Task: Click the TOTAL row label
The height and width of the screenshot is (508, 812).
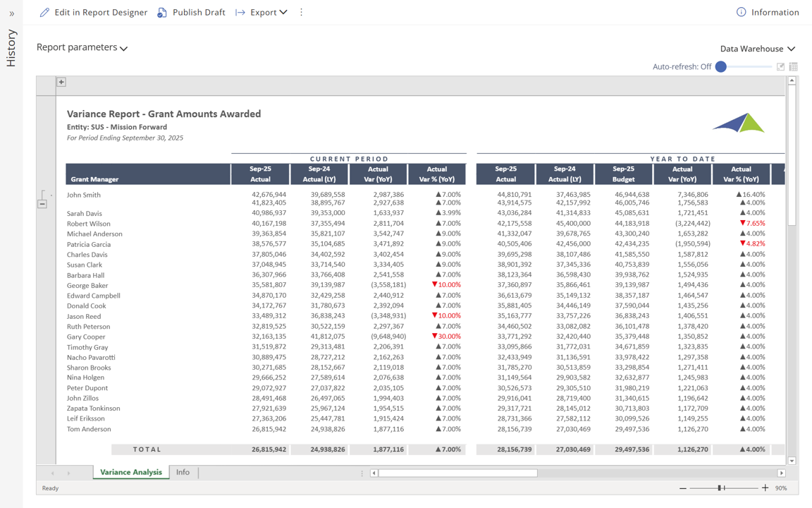Action: tap(147, 449)
